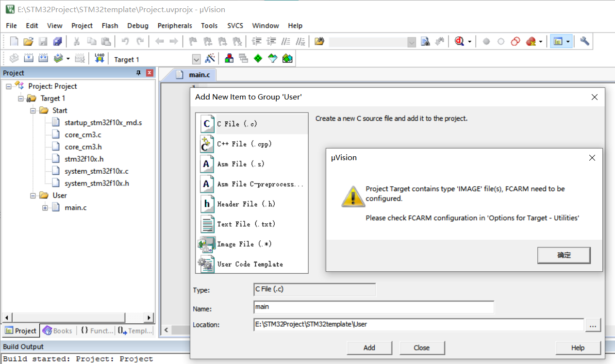Open the Target 1 dropdown arrow
The image size is (615, 364).
pos(196,59)
